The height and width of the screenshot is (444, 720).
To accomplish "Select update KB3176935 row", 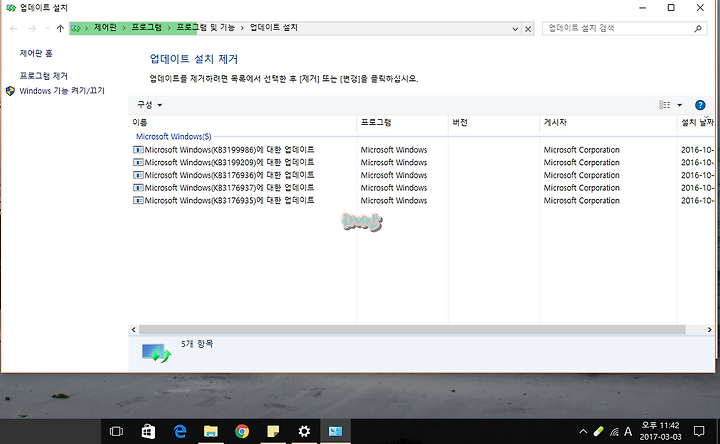I will 422,201.
